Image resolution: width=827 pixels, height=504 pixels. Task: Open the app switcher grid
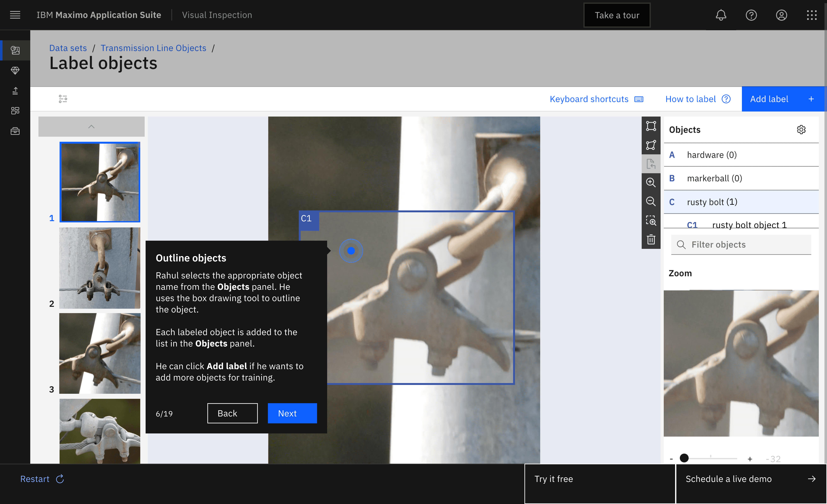tap(812, 15)
